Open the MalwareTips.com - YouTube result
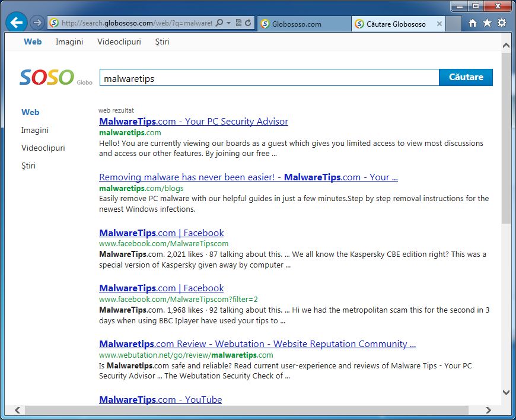Screen dimensions: 516x420 click(x=160, y=400)
